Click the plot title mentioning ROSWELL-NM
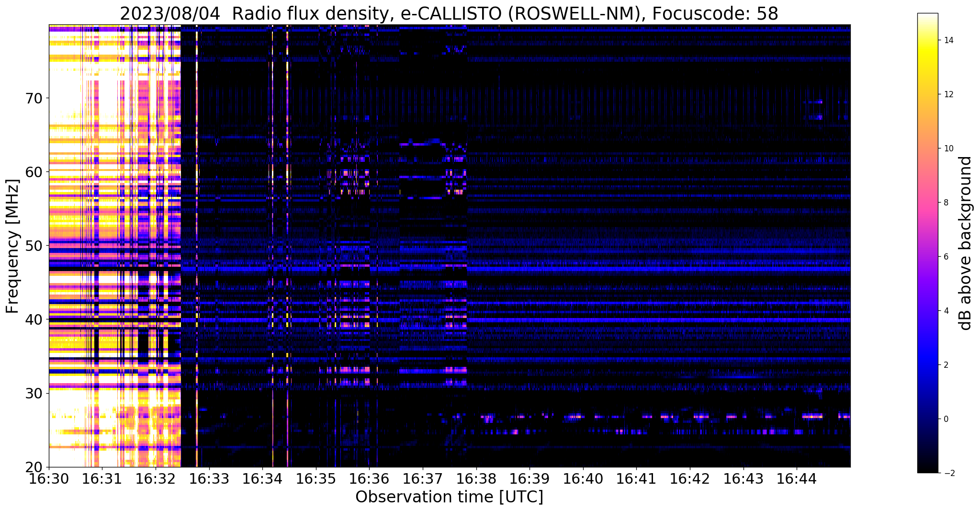The height and width of the screenshot is (511, 980). 449,13
